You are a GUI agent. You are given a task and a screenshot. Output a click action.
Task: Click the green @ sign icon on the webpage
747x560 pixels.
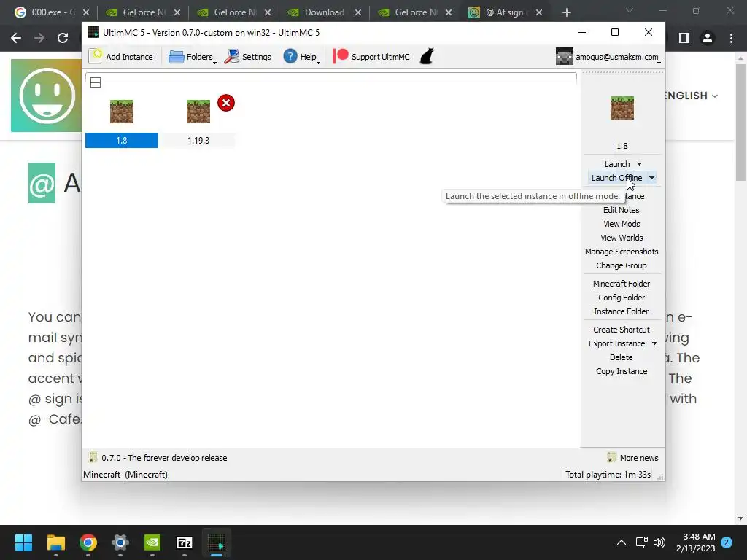(x=42, y=183)
